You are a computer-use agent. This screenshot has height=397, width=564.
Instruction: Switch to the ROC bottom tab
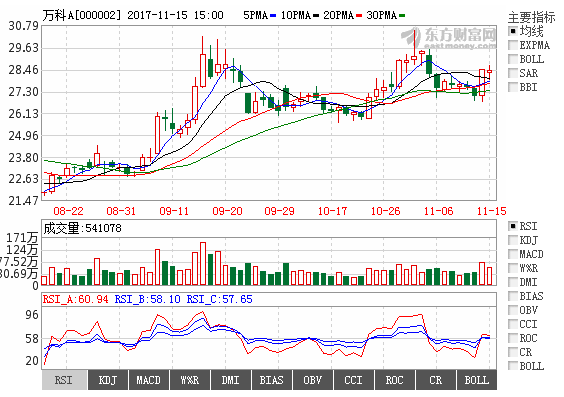[x=395, y=380]
